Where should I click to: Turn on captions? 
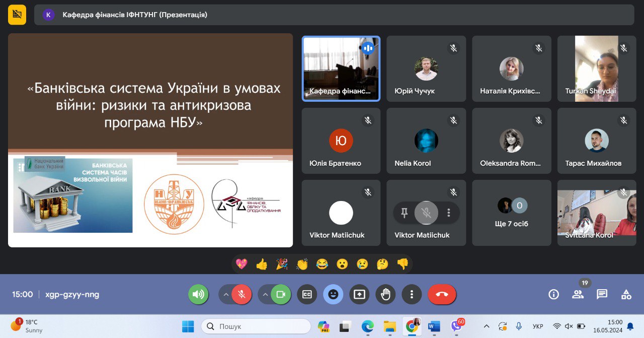[307, 294]
